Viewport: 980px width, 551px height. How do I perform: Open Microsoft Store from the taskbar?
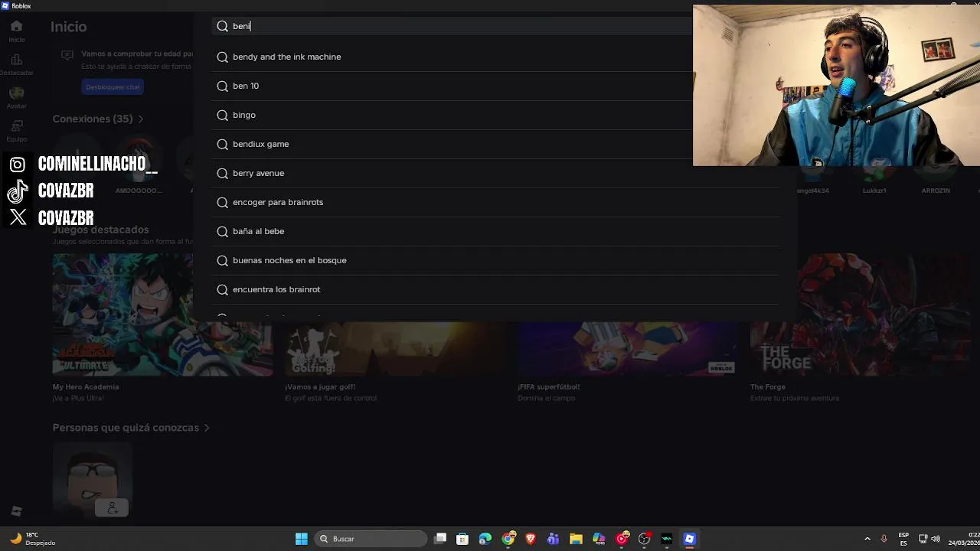coord(462,539)
